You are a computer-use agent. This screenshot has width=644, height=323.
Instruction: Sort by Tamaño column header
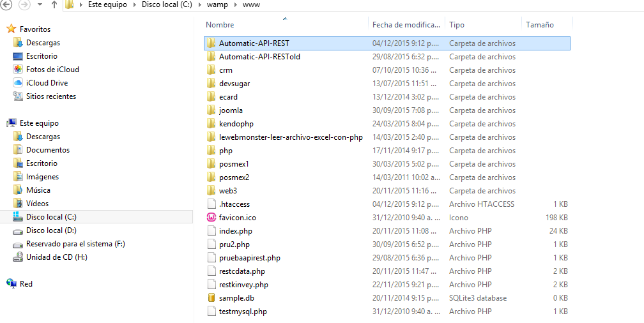click(x=540, y=25)
